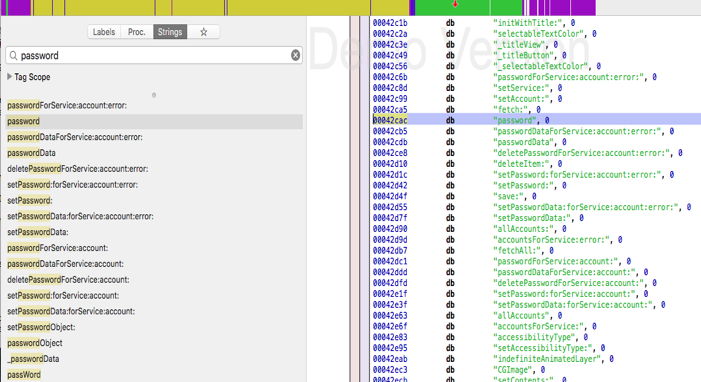This screenshot has height=382, width=701.
Task: Focus the search box containing password
Action: click(154, 55)
